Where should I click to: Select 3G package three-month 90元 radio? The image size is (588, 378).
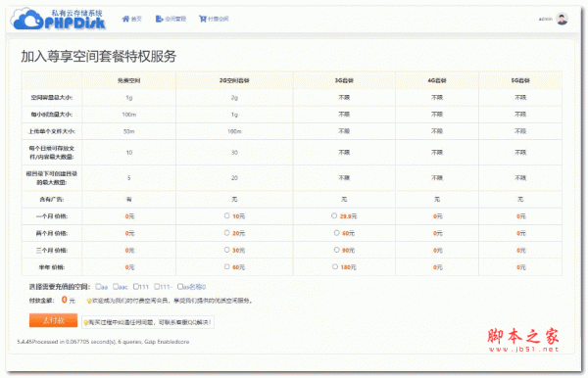click(336, 250)
